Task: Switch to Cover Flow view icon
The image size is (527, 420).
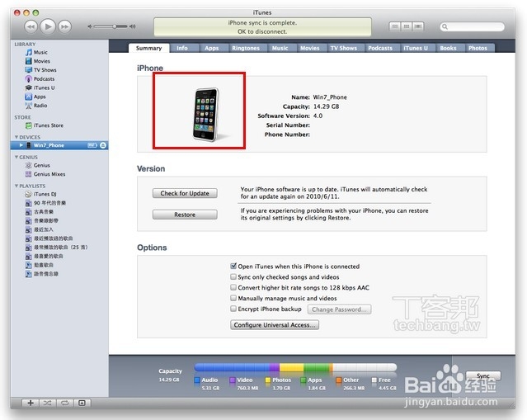Action: point(418,26)
